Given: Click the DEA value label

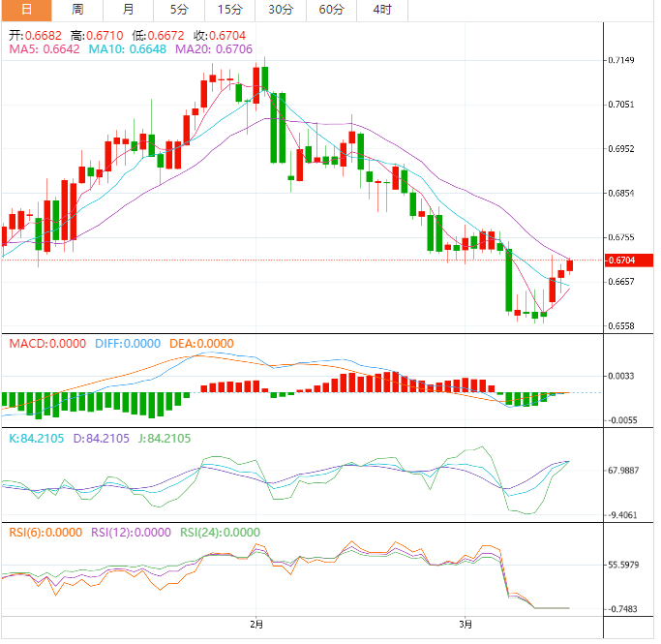Looking at the screenshot, I should (x=201, y=344).
